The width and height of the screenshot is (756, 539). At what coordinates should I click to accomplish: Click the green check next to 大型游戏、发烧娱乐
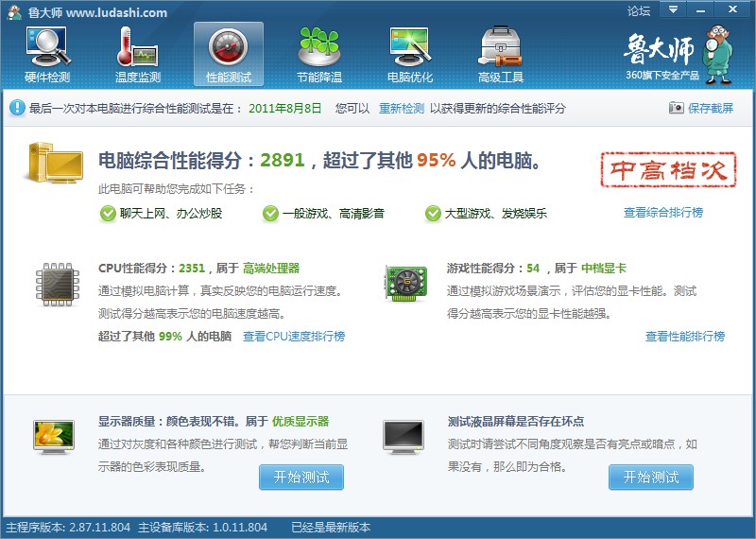[x=433, y=214]
